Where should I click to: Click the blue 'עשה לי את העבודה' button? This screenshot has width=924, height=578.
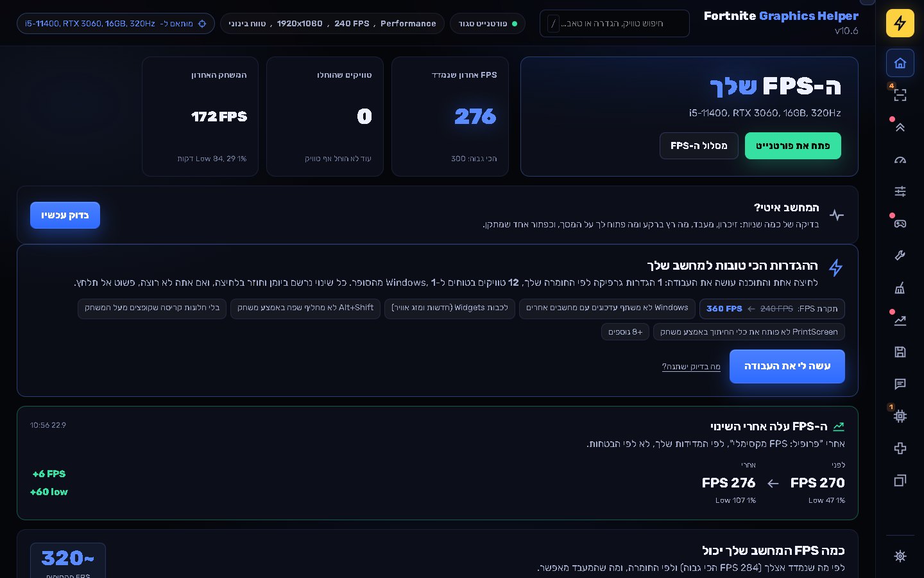point(787,366)
